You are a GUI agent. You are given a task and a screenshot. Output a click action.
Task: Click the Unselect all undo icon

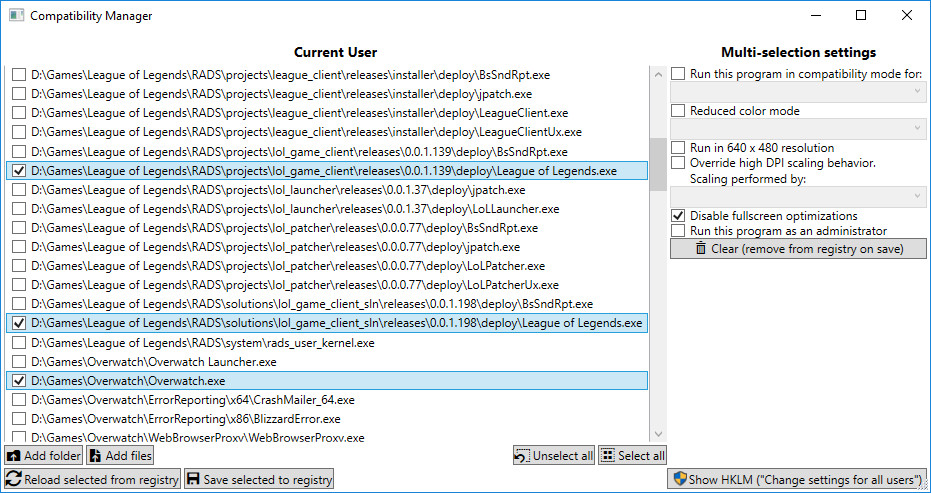pos(522,456)
